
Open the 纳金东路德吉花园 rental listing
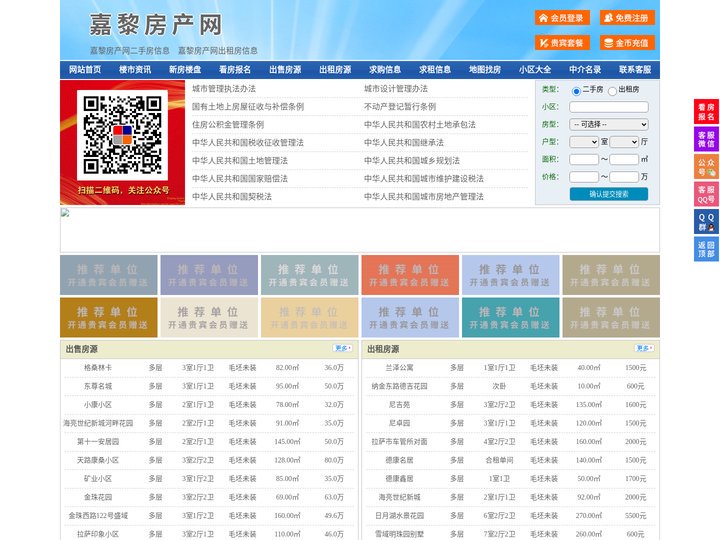click(x=399, y=386)
